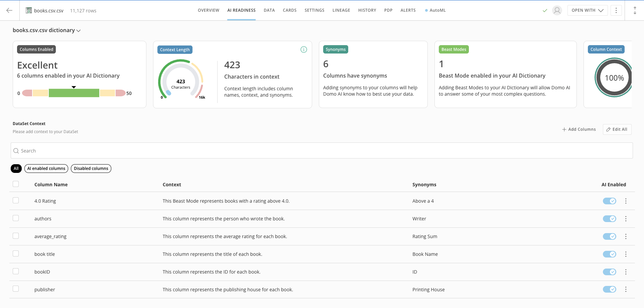The image size is (644, 308).
Task: Click the collapse header arrows icon
Action: point(635,10)
